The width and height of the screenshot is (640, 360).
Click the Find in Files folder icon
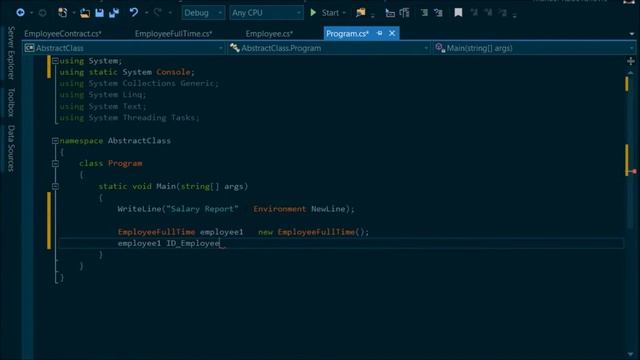click(360, 13)
